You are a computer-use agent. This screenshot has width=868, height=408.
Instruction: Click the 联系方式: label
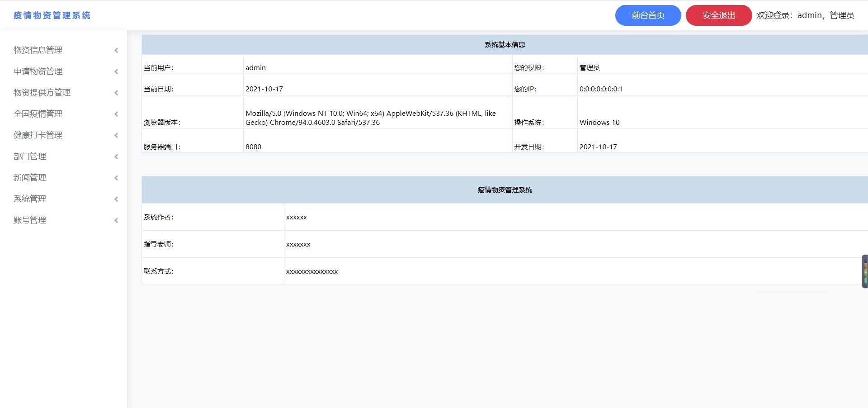click(x=159, y=271)
